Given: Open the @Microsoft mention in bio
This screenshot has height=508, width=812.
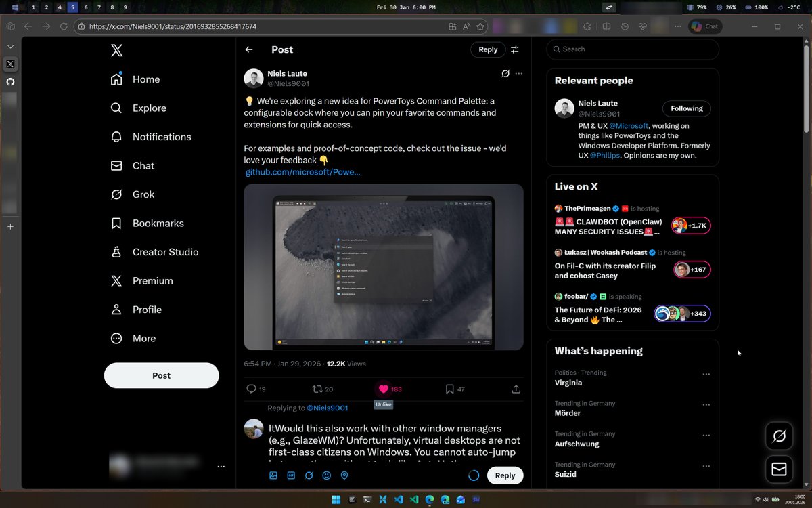Looking at the screenshot, I should [628, 126].
